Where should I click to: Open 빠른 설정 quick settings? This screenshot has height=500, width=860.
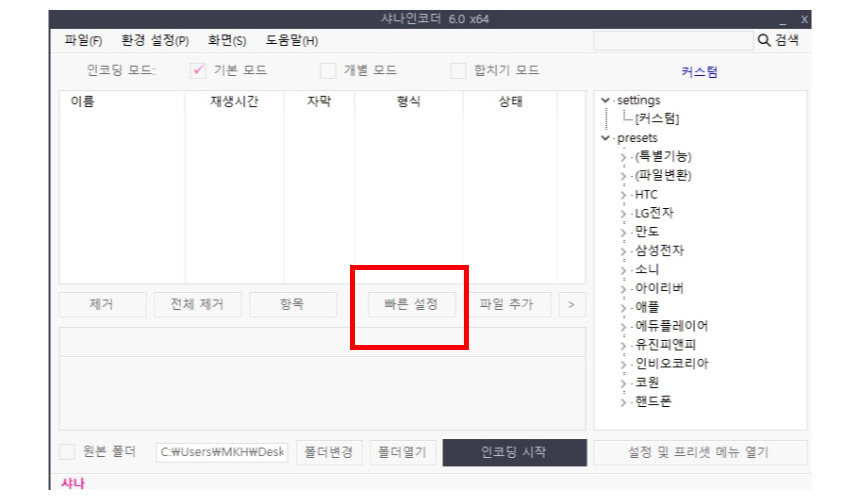tap(411, 304)
